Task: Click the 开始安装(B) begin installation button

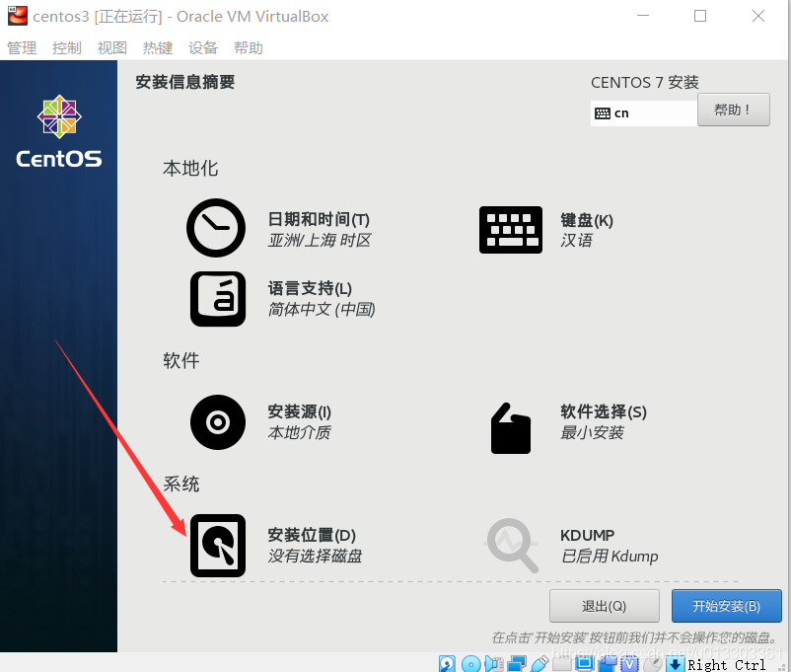Action: 727,606
